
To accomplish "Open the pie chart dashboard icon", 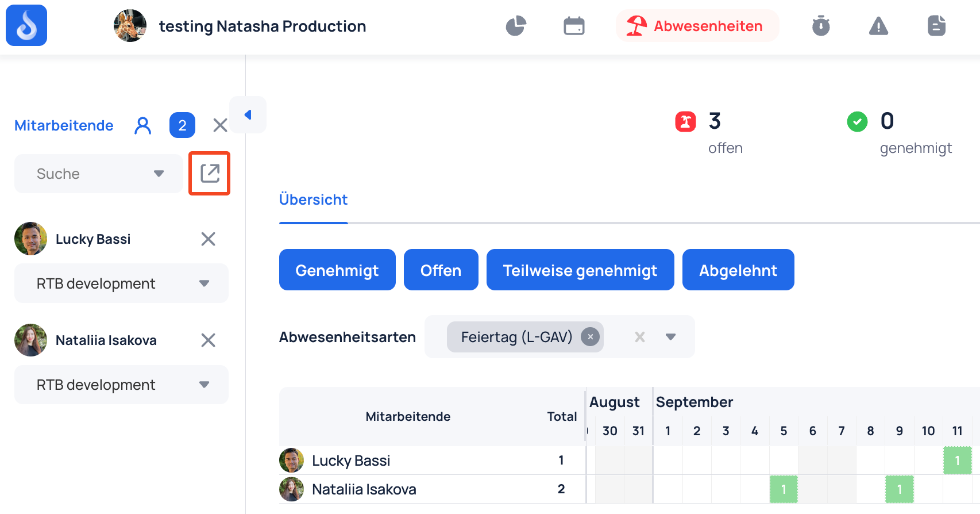I will [x=516, y=26].
